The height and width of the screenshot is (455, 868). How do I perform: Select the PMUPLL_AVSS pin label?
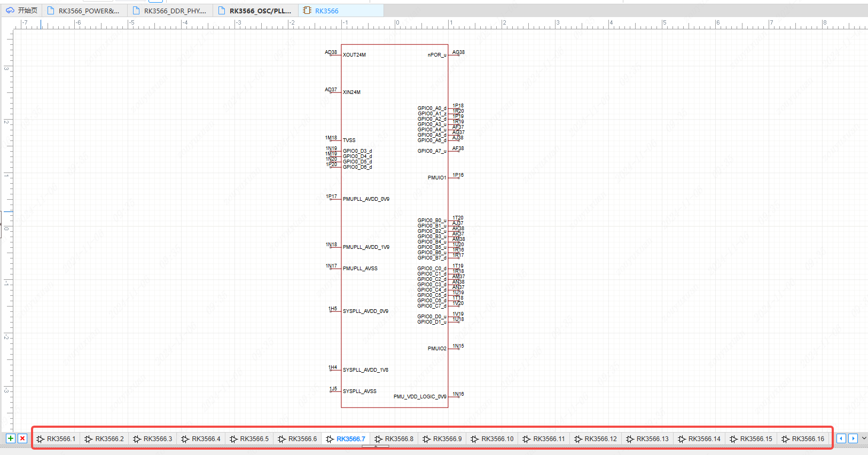point(360,269)
